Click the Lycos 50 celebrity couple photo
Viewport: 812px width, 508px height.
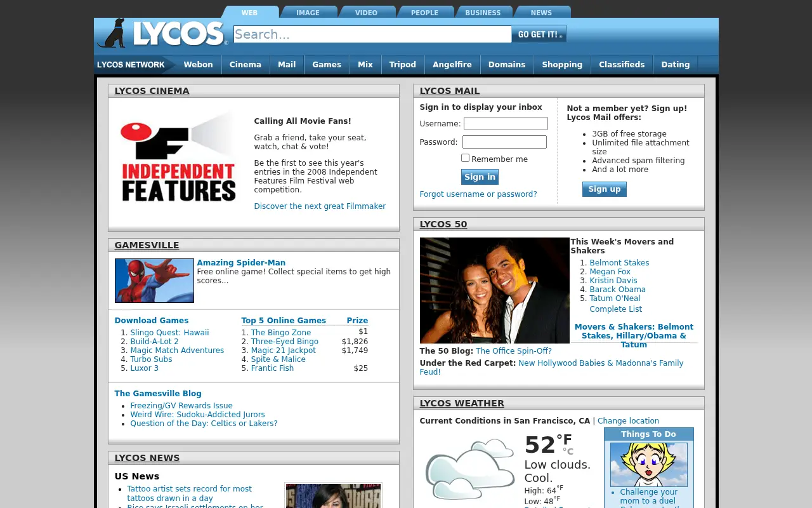(495, 290)
